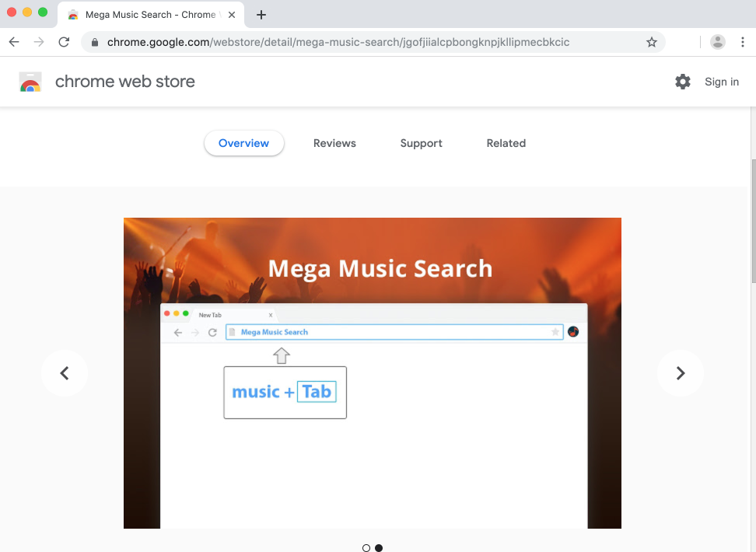View the Related extensions tab
The height and width of the screenshot is (552, 756).
[x=506, y=143]
